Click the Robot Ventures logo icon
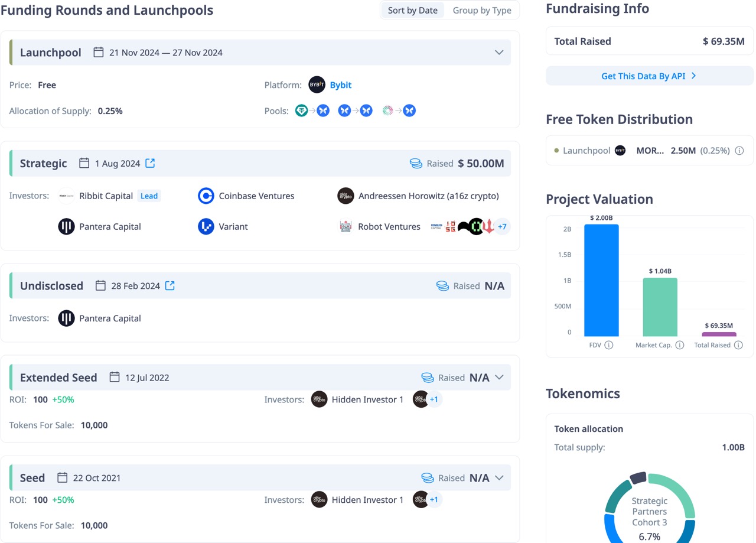This screenshot has width=756, height=543. click(346, 227)
